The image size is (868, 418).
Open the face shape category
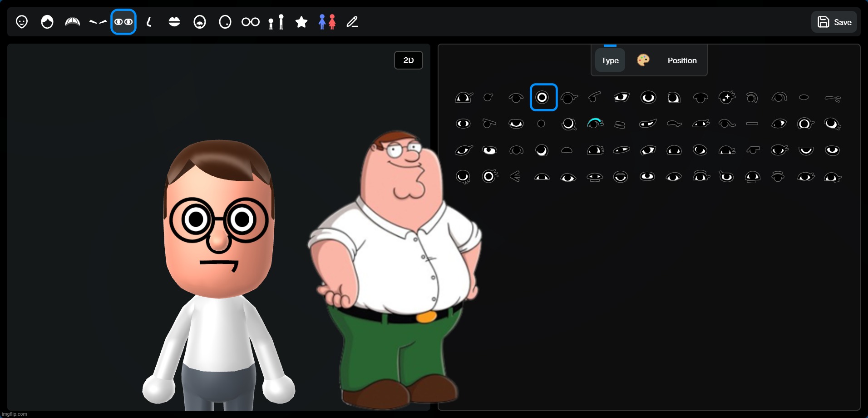click(22, 22)
